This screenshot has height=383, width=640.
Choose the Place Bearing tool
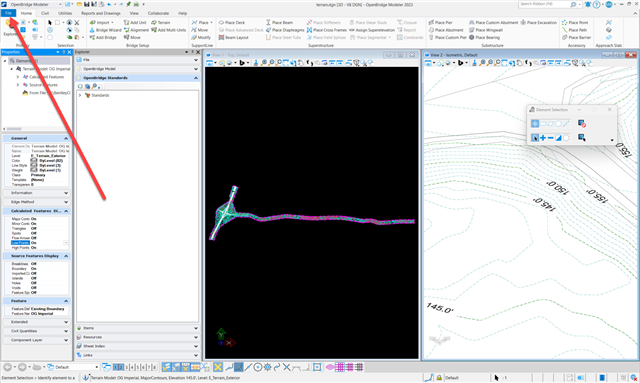point(484,37)
